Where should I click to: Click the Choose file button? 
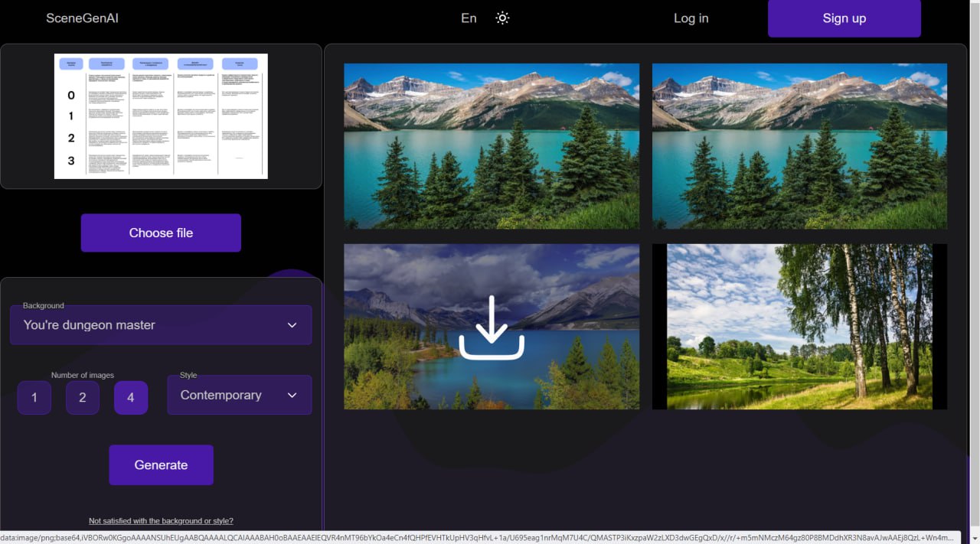(x=161, y=233)
